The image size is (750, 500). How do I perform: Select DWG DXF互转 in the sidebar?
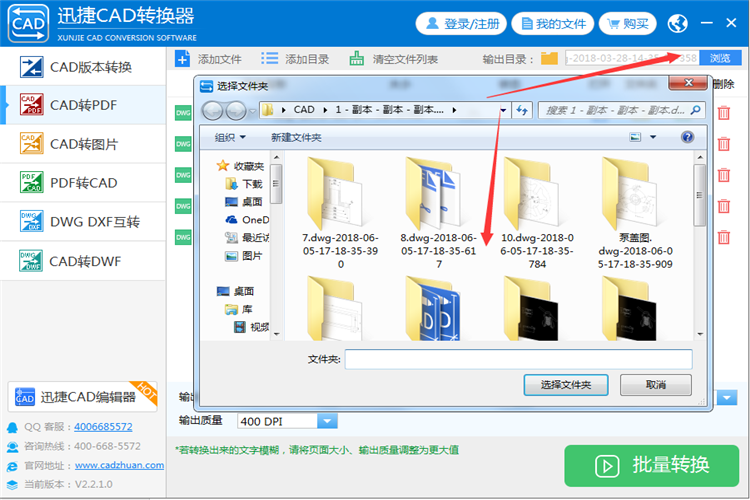point(83,222)
